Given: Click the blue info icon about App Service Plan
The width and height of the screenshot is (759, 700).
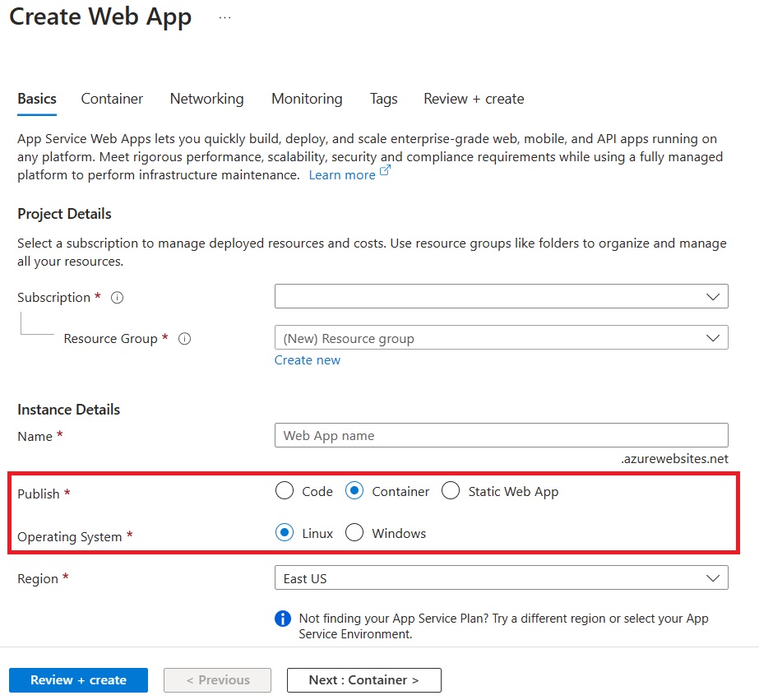Looking at the screenshot, I should point(281,619).
